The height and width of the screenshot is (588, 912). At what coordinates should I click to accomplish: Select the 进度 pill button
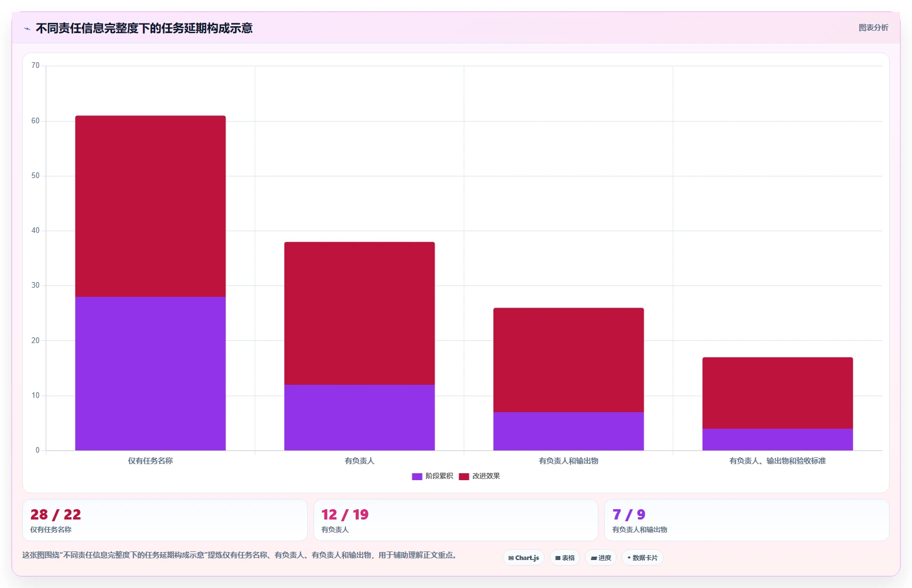(x=601, y=558)
